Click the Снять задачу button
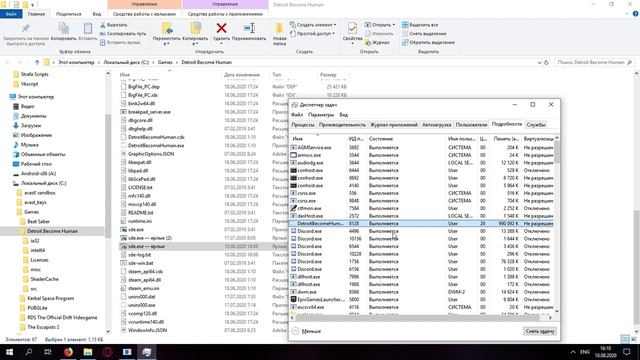The width and height of the screenshot is (640, 360). 540,331
